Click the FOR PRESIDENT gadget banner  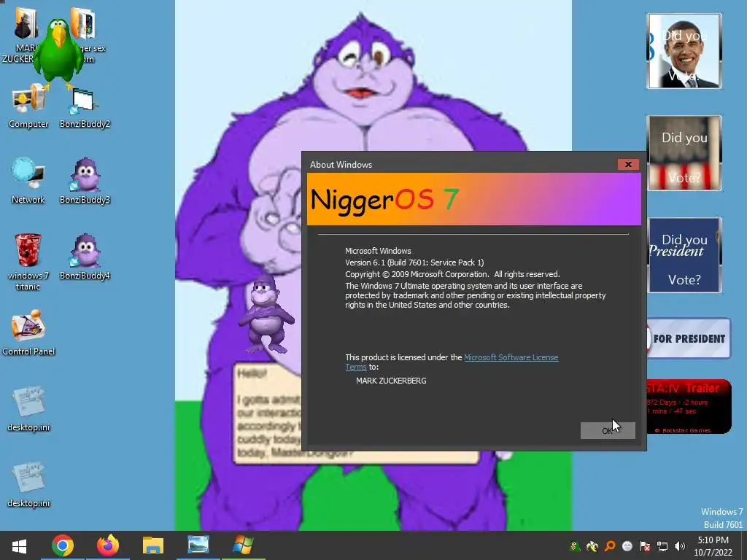coord(689,338)
